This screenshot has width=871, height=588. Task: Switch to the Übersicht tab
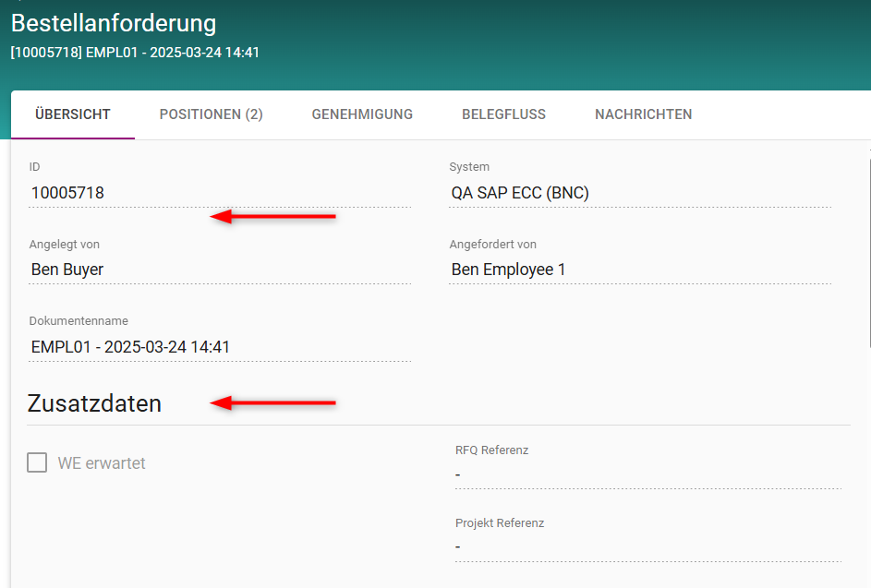coord(73,114)
